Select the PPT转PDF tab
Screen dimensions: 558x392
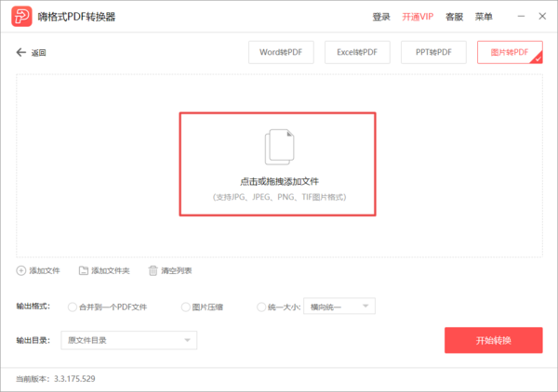pos(433,53)
